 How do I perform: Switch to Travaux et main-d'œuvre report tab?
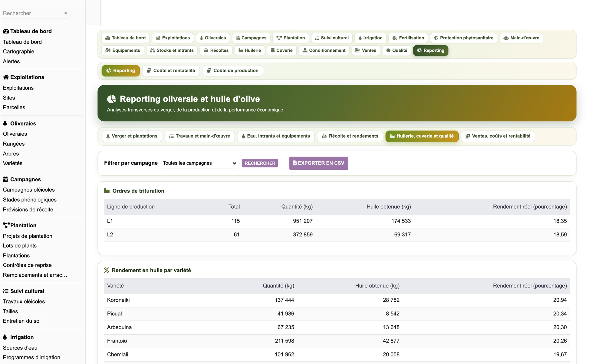[200, 136]
